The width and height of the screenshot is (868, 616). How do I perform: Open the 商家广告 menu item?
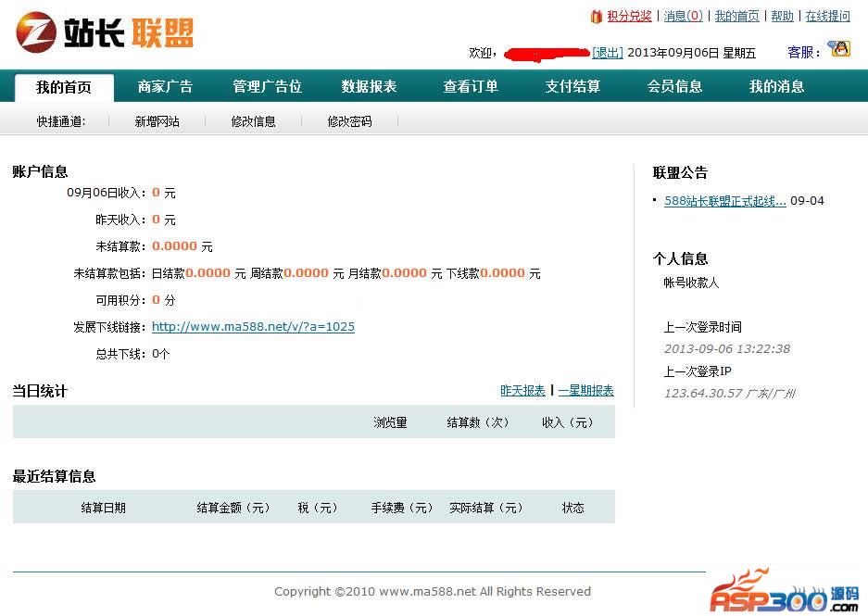[x=165, y=86]
